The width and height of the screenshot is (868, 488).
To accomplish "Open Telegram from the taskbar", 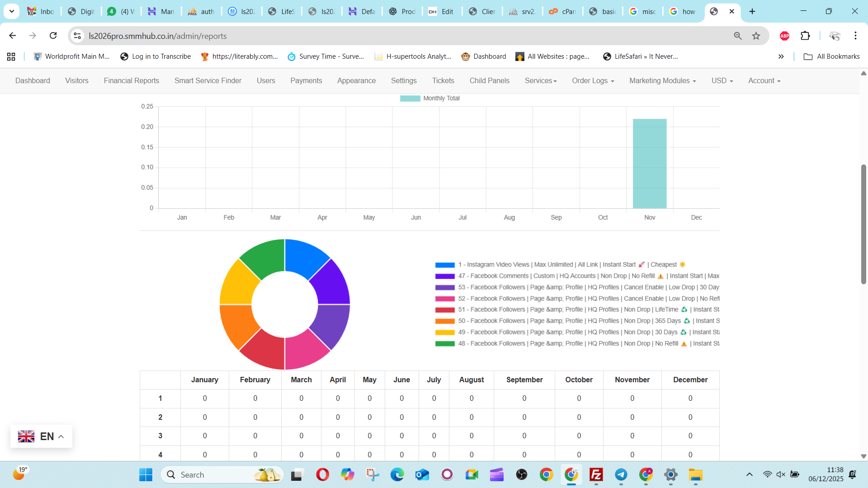I will point(621,474).
